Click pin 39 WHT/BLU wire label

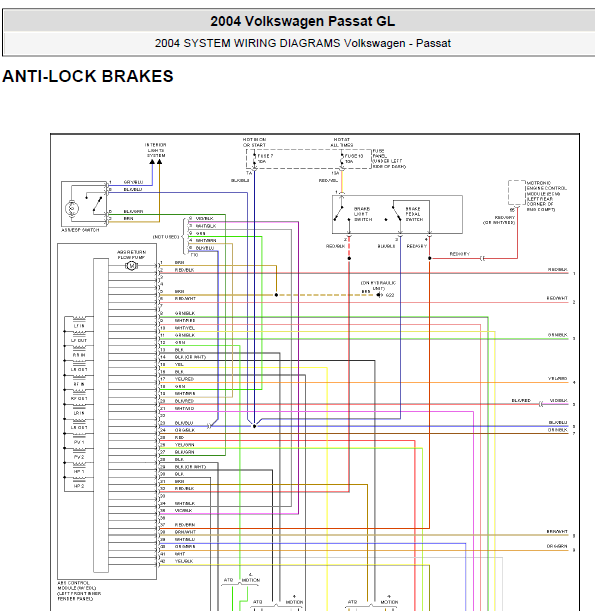(x=185, y=540)
